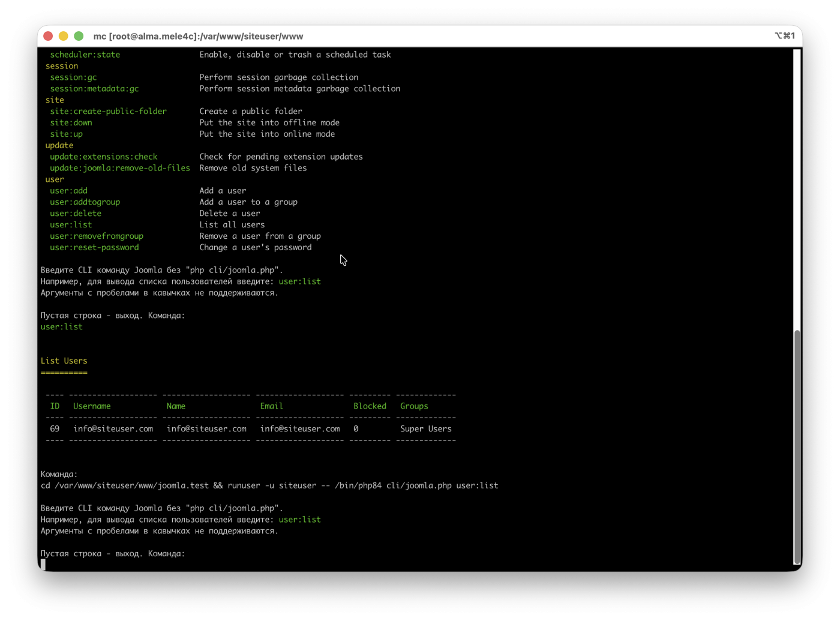Click info@siteuser.com in the Name column
This screenshot has height=621, width=840.
pos(207,430)
